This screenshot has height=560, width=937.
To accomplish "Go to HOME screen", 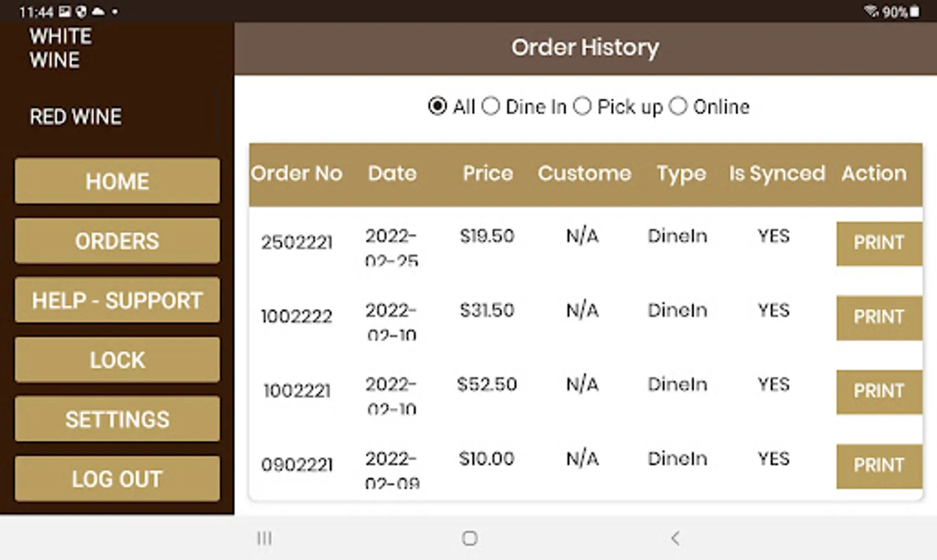I will pyautogui.click(x=117, y=181).
